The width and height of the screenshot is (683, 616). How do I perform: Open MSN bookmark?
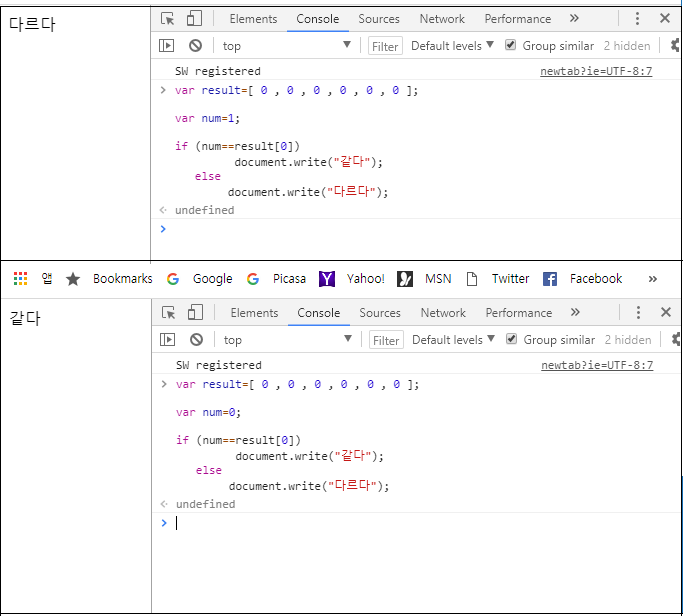tap(424, 278)
